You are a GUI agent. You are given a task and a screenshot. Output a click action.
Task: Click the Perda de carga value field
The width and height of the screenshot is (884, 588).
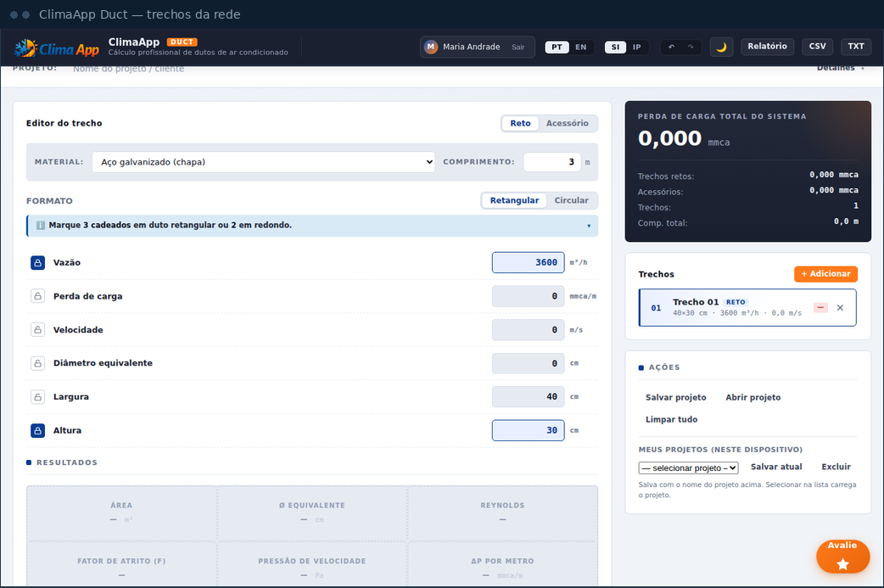(529, 296)
